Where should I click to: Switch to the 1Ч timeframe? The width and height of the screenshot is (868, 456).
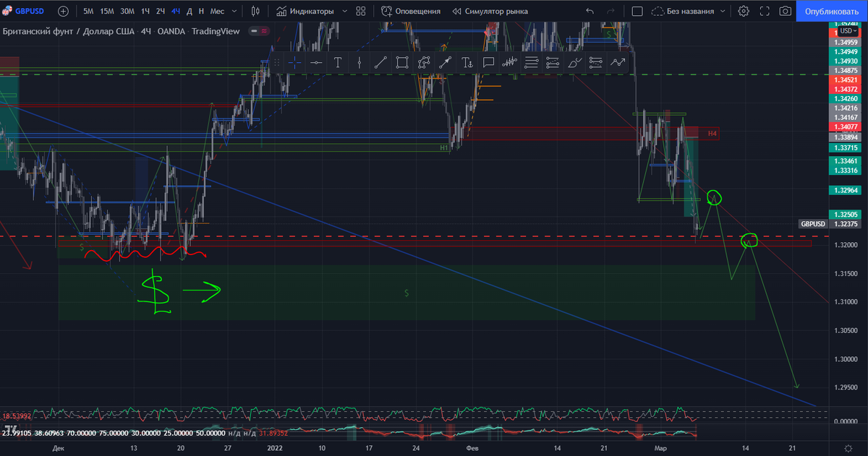(145, 11)
